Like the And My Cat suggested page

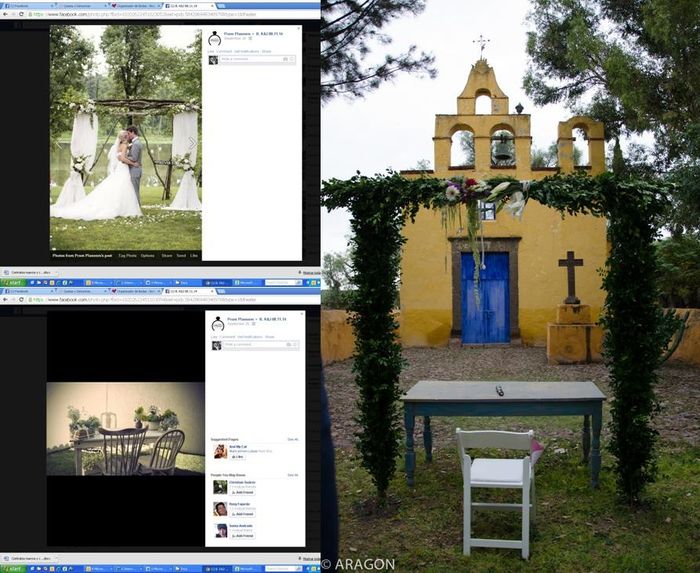238,457
